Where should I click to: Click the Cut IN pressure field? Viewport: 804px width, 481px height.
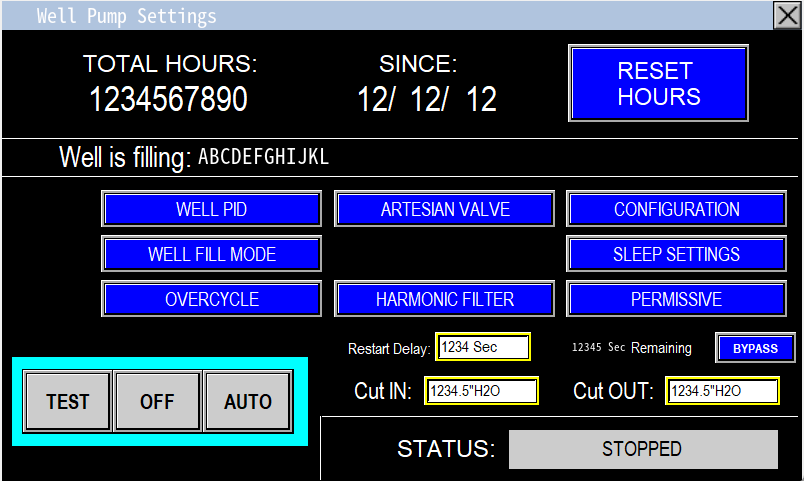[482, 391]
